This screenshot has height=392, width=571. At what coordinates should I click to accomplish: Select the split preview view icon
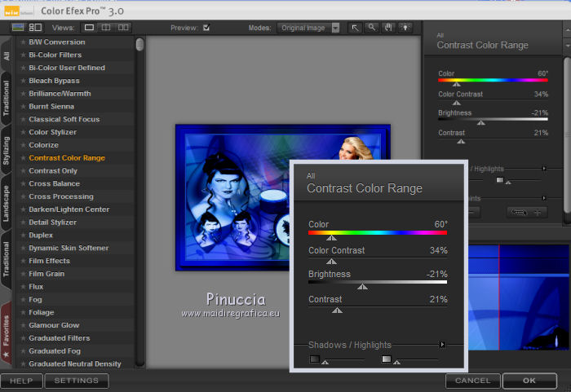(106, 28)
